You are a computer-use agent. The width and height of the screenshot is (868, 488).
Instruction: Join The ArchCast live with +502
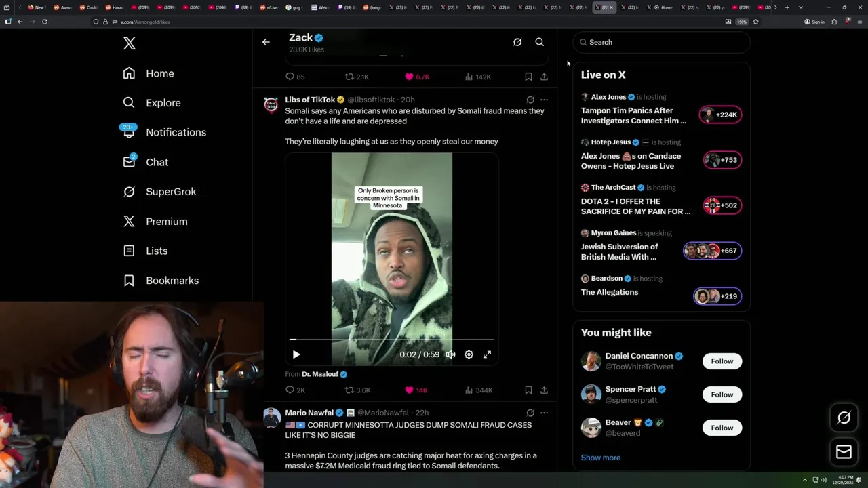coord(722,205)
